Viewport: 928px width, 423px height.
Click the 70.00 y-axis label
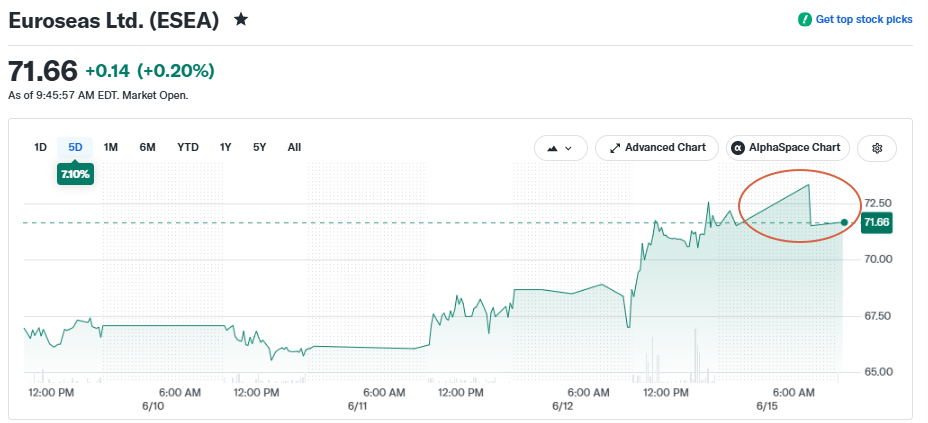(x=878, y=259)
